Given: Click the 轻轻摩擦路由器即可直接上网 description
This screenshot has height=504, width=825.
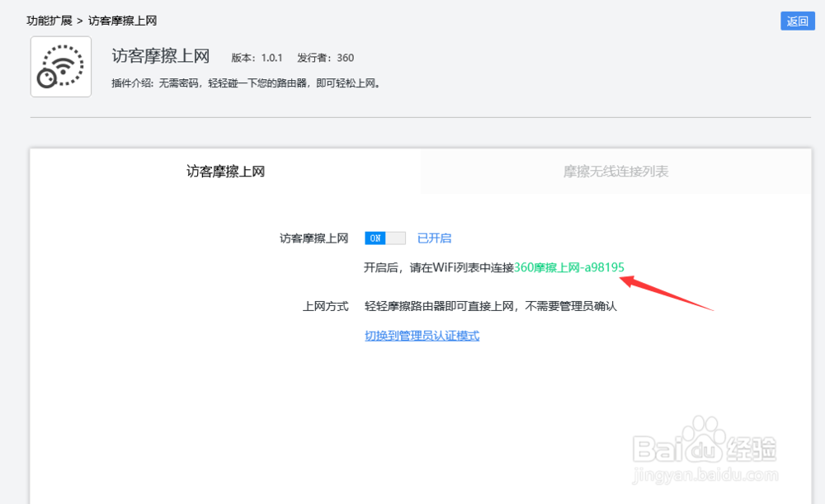Looking at the screenshot, I should [490, 306].
